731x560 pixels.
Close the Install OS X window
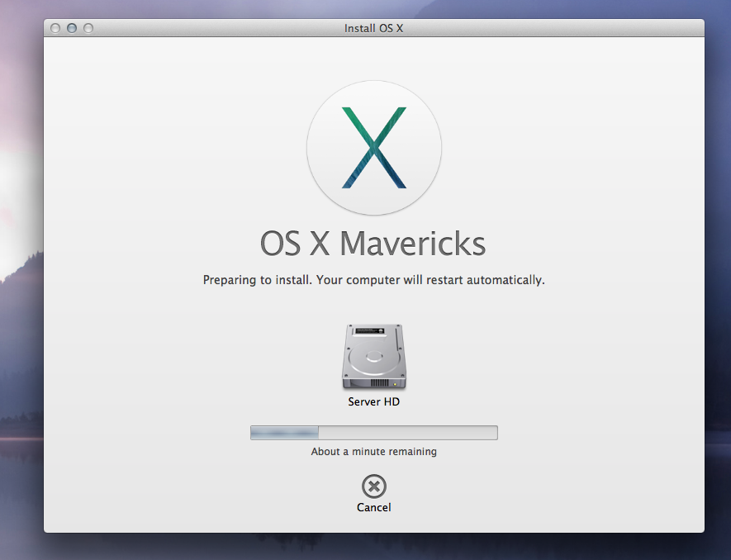(55, 28)
